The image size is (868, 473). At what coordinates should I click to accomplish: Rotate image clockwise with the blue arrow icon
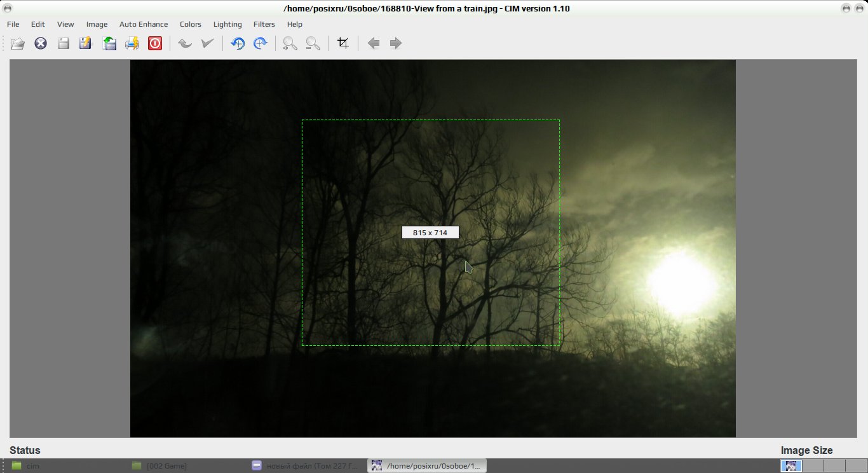pos(261,43)
